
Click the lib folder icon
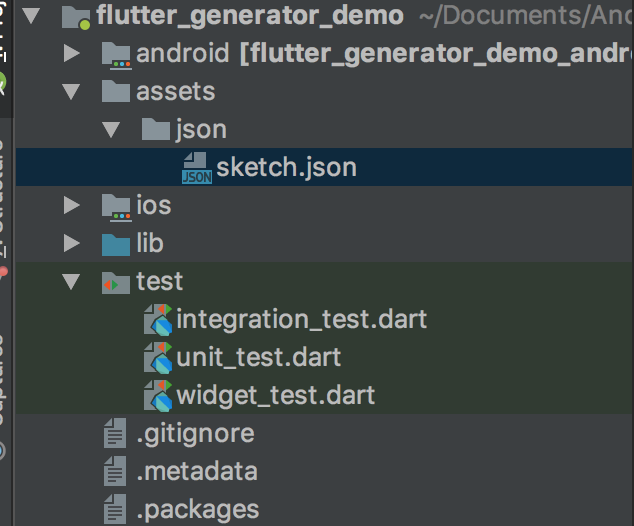point(117,244)
